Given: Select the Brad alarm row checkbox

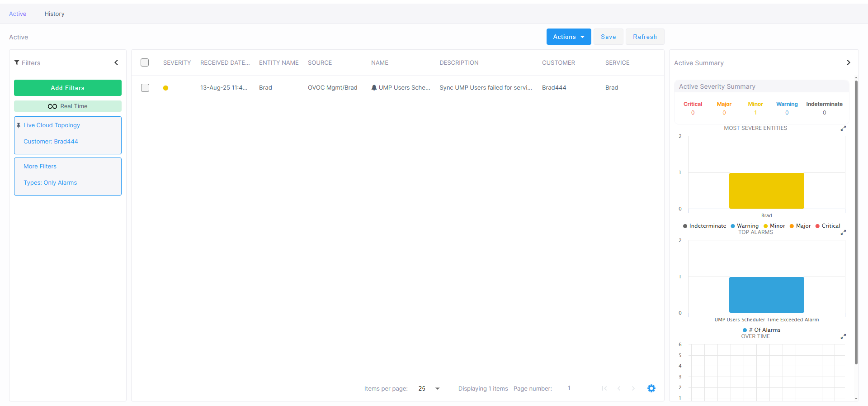Looking at the screenshot, I should pos(145,88).
